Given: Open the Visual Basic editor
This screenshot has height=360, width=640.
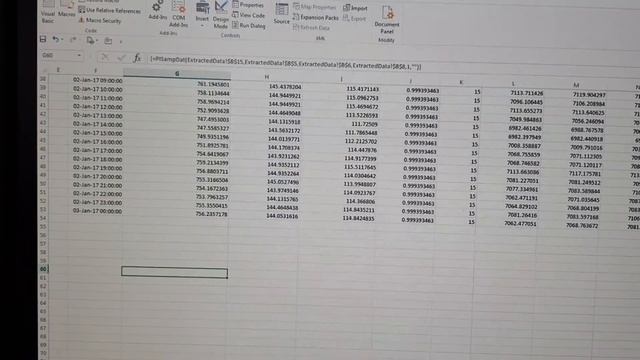Looking at the screenshot, I should [48, 12].
